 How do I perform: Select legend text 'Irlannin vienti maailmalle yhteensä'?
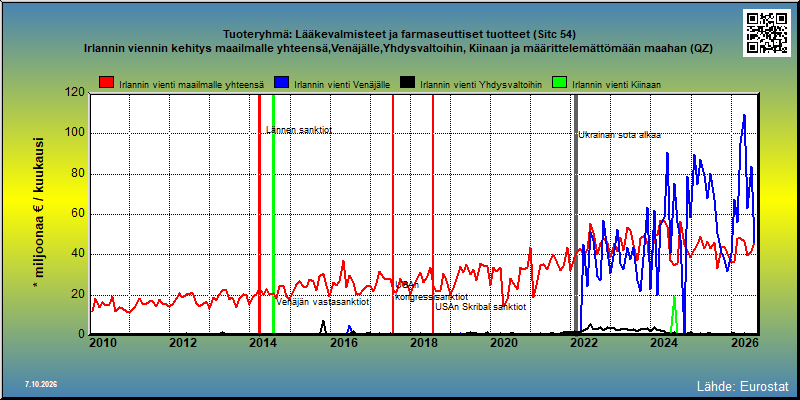[191, 85]
